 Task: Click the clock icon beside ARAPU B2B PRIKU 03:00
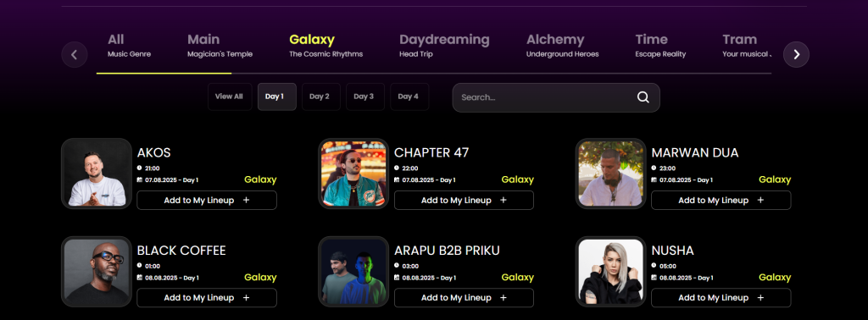click(397, 265)
